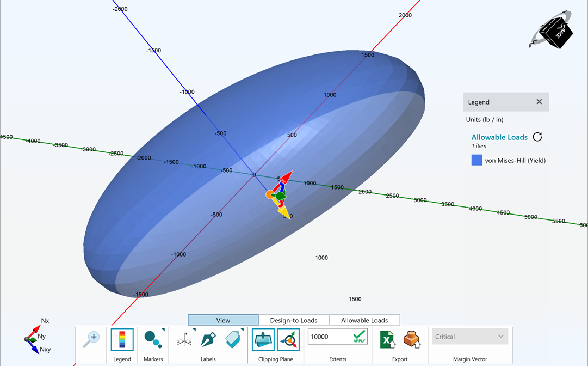Open the Margin Vector Critical dropdown
The image size is (588, 366).
(470, 337)
